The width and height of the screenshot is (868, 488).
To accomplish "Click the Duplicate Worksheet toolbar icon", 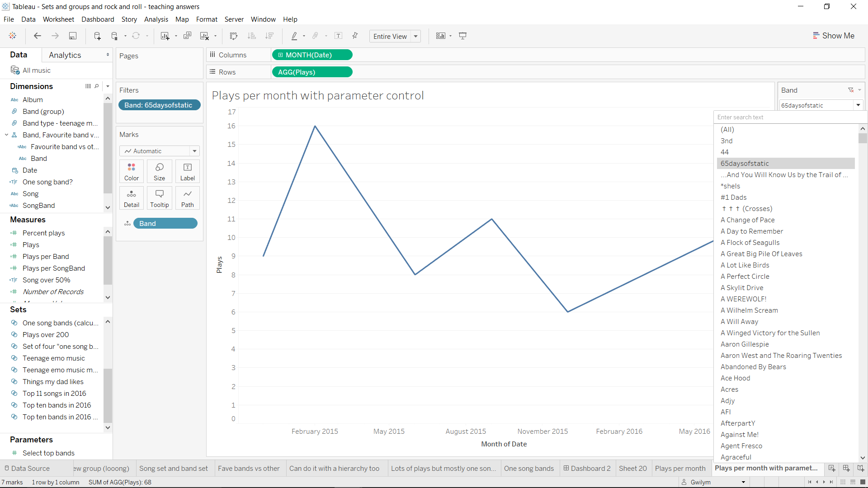I will click(x=187, y=36).
